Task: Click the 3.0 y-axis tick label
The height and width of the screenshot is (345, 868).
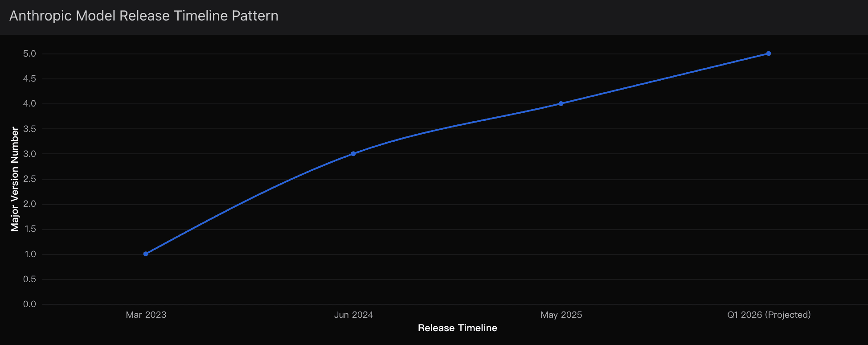Action: tap(29, 154)
